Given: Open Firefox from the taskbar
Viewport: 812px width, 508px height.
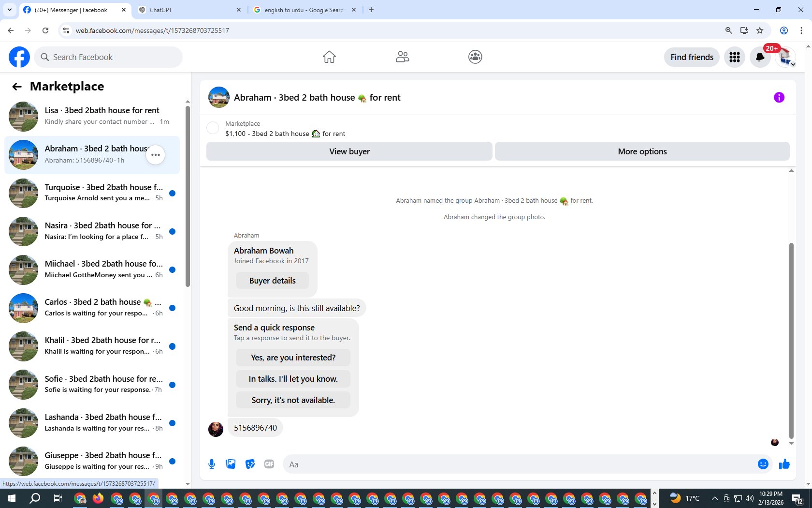Looking at the screenshot, I should point(98,498).
